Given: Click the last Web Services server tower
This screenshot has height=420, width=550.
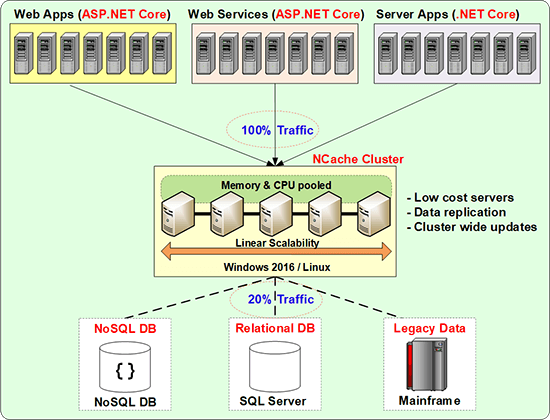Looking at the screenshot, I should click(x=344, y=53).
